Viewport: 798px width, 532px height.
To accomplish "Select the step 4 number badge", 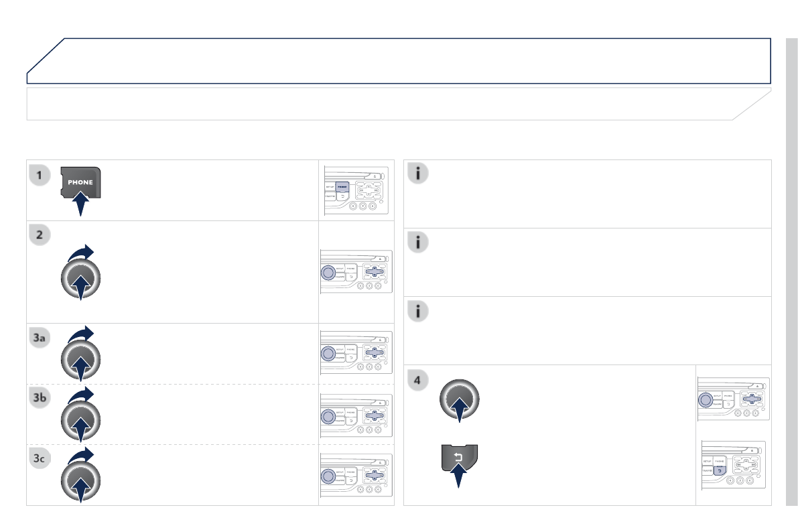I will (418, 380).
